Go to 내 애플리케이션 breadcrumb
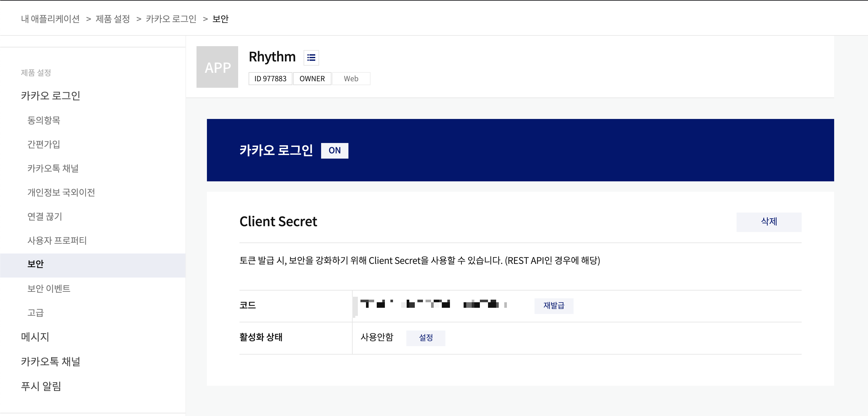This screenshot has width=868, height=416. 50,19
